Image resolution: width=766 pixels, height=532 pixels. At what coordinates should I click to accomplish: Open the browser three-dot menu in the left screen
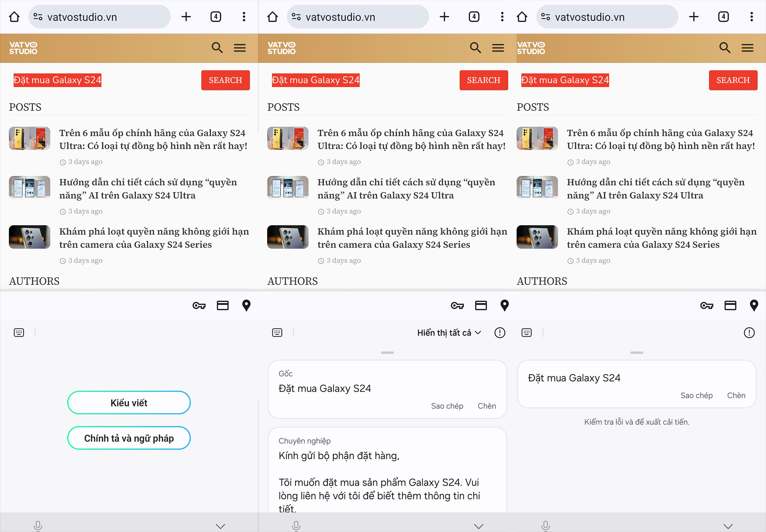click(244, 17)
